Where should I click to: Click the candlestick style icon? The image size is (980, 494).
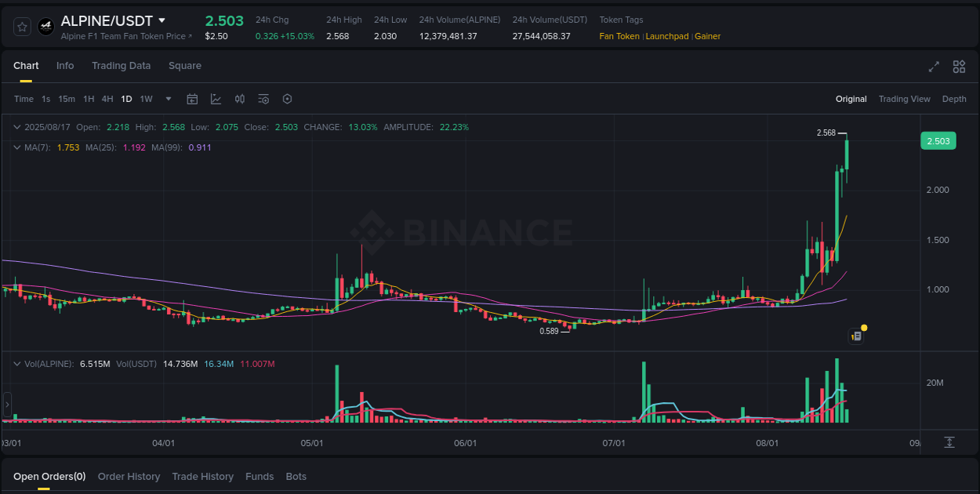click(x=240, y=99)
